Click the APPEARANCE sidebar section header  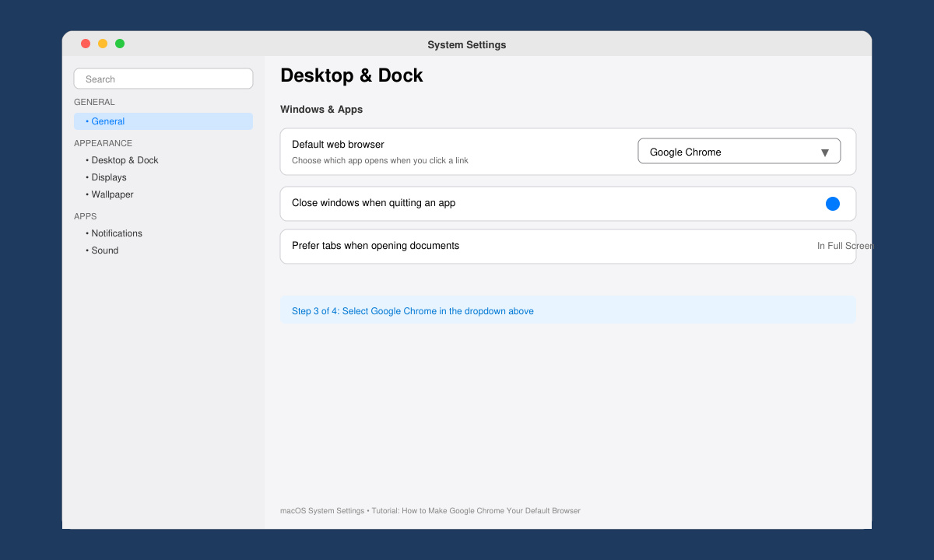tap(103, 143)
